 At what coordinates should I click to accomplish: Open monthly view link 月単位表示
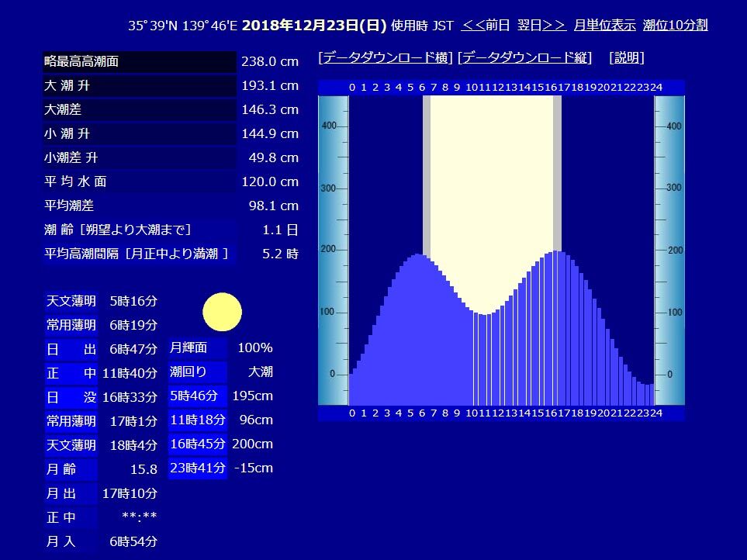coord(604,25)
